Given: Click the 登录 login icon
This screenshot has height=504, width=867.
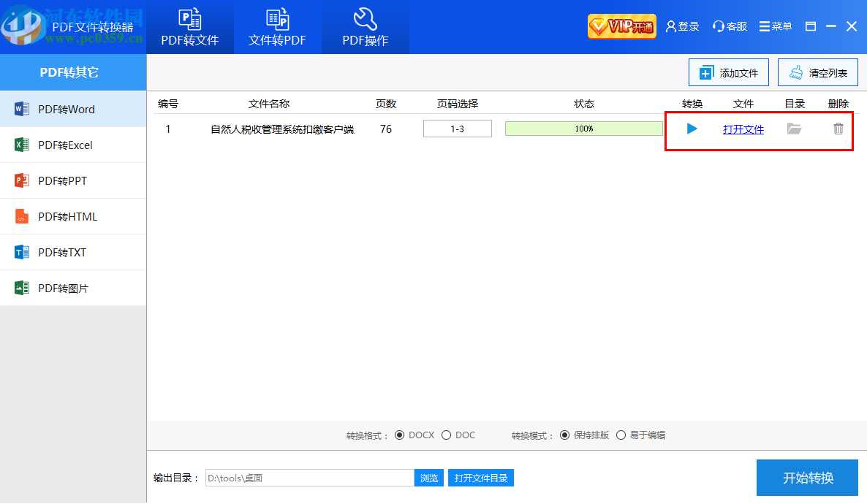Looking at the screenshot, I should (681, 26).
